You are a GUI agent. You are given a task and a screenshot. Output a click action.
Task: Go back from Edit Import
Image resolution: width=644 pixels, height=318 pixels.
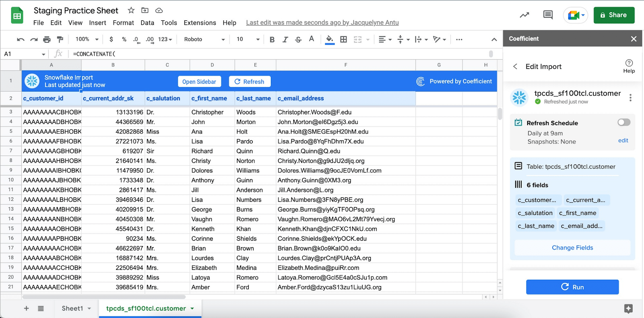click(x=515, y=66)
